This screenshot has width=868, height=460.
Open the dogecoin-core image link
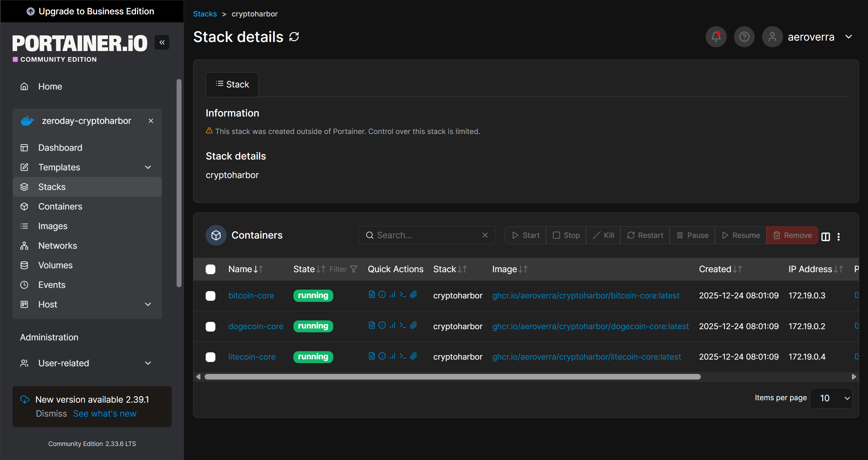click(590, 326)
